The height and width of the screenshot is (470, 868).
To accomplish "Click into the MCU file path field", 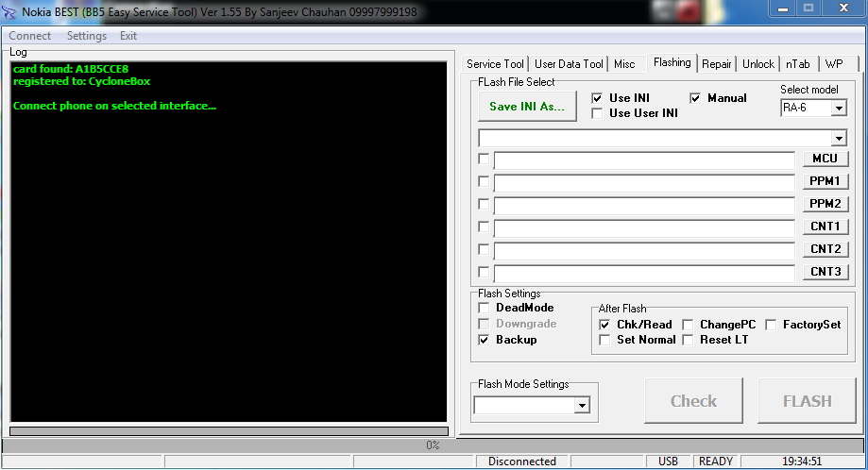I will click(644, 160).
